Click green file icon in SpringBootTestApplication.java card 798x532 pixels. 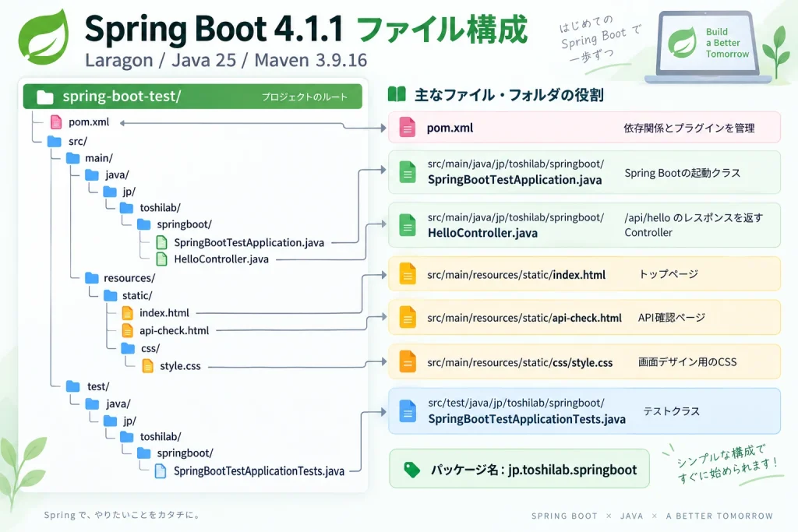click(x=407, y=172)
